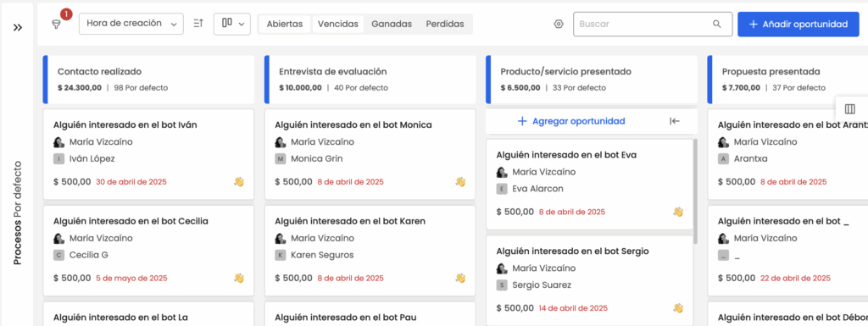Focus the Buscar search field
The height and width of the screenshot is (326, 868).
click(653, 25)
